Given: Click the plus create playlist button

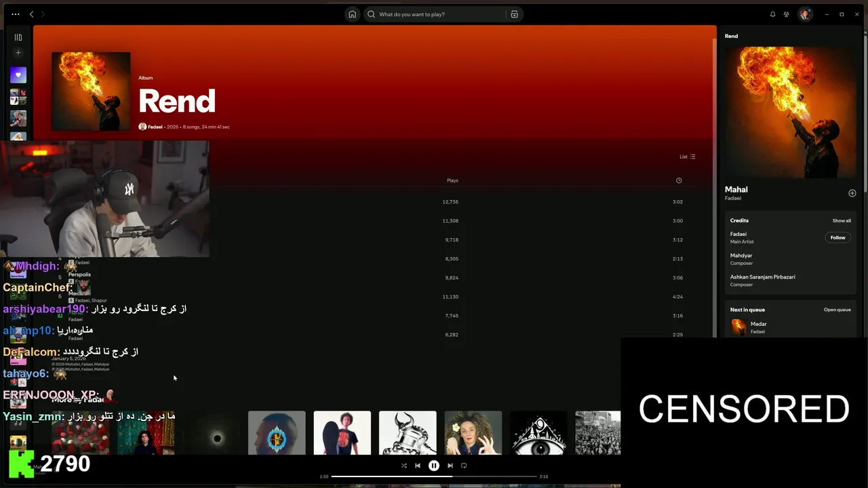Looking at the screenshot, I should (18, 53).
